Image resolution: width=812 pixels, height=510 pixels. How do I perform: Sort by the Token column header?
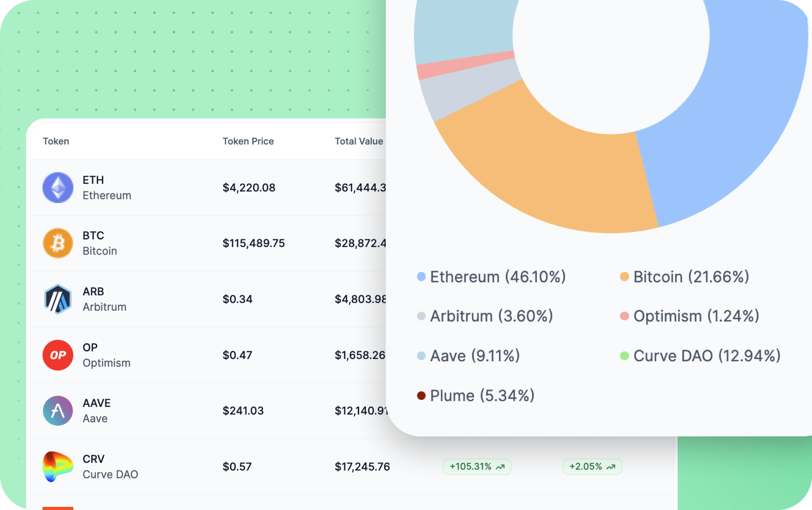(x=56, y=141)
